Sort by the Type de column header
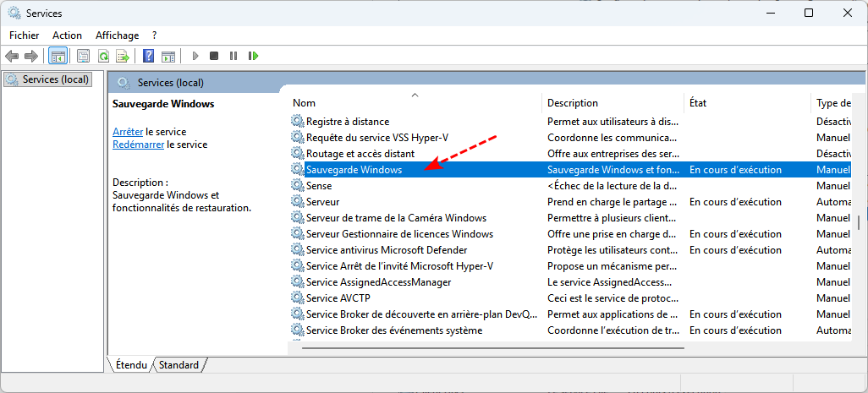Screen dimensions: 868x393 tap(833, 103)
